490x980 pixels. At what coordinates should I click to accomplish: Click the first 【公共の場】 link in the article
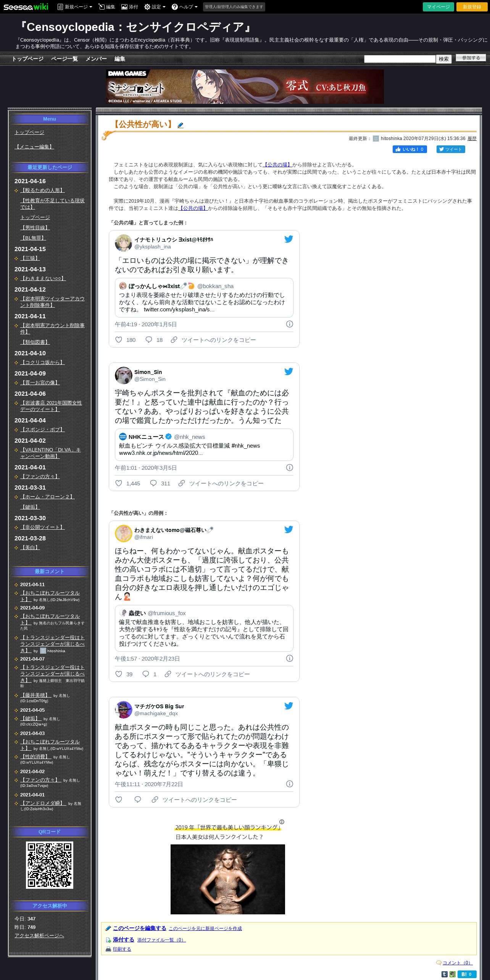click(277, 165)
